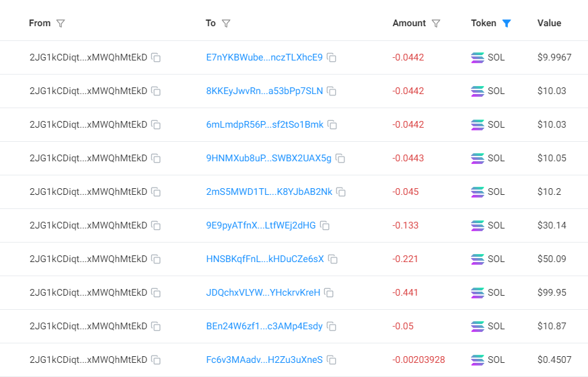Open address HNSBKqfFnL...kHDuCZe6sX
Image resolution: width=588 pixels, height=377 pixels.
click(x=265, y=259)
